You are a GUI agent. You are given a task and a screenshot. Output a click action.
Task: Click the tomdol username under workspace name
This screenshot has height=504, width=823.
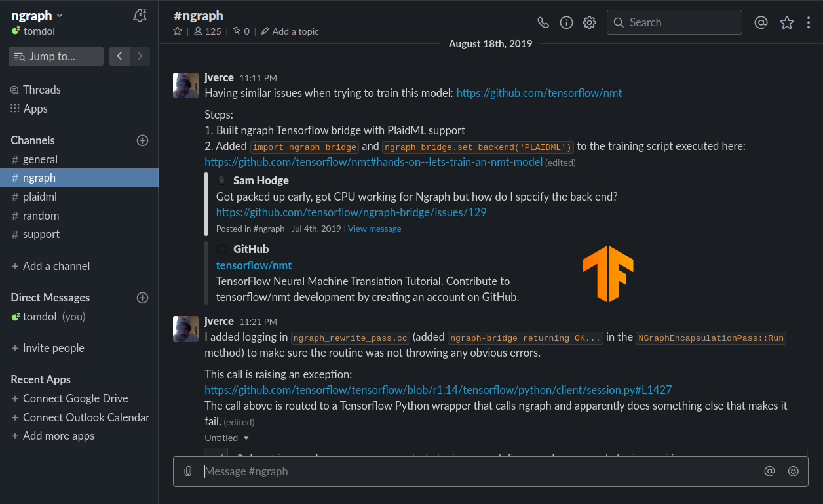pyautogui.click(x=39, y=31)
